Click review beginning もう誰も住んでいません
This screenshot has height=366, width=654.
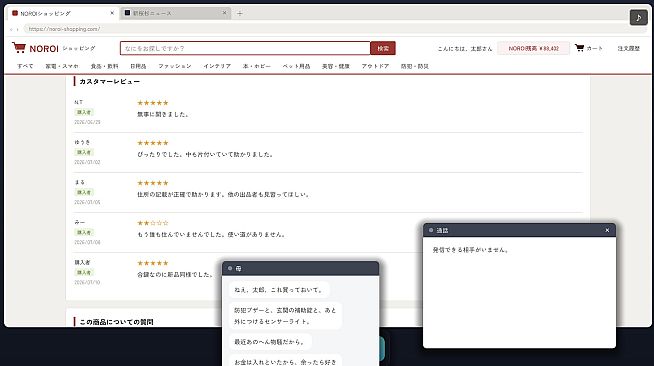pyautogui.click(x=211, y=234)
